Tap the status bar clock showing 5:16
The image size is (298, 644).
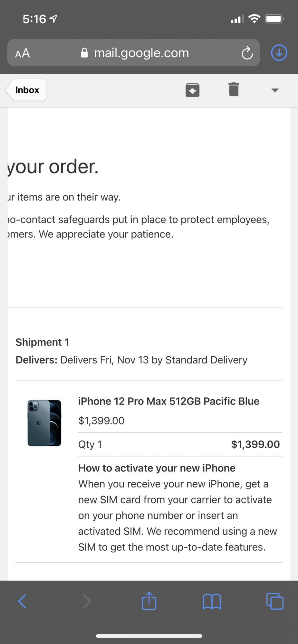(x=34, y=19)
